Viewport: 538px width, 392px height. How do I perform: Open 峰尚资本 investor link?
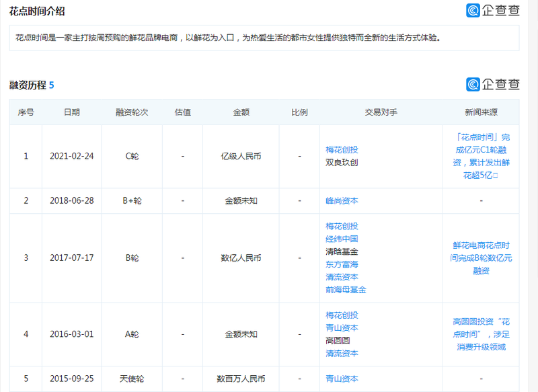(x=342, y=201)
